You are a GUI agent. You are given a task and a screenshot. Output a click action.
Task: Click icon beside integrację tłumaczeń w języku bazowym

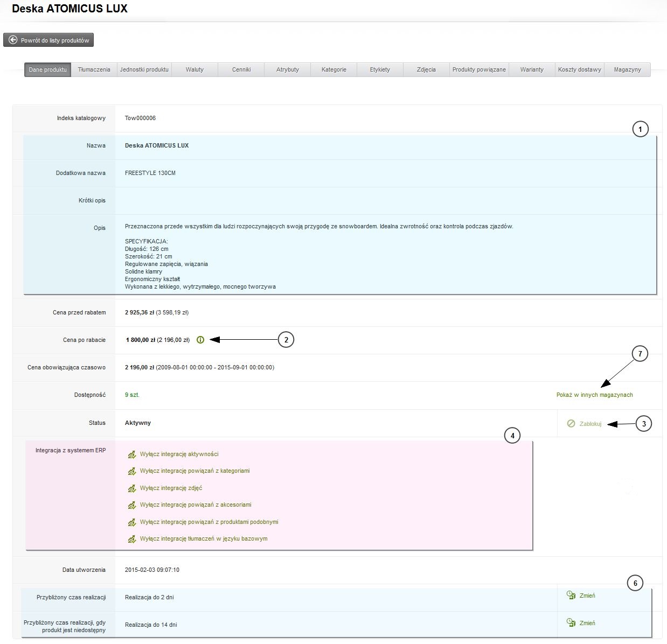(131, 539)
